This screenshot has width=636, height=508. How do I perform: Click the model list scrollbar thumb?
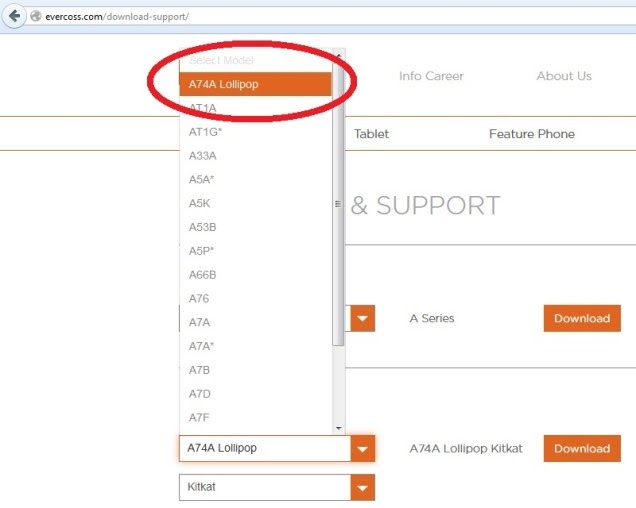(x=338, y=203)
